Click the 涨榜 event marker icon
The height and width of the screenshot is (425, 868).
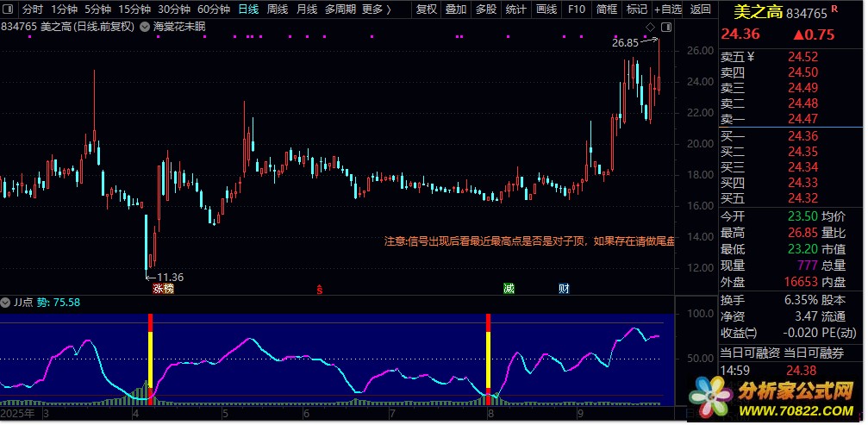tap(164, 288)
